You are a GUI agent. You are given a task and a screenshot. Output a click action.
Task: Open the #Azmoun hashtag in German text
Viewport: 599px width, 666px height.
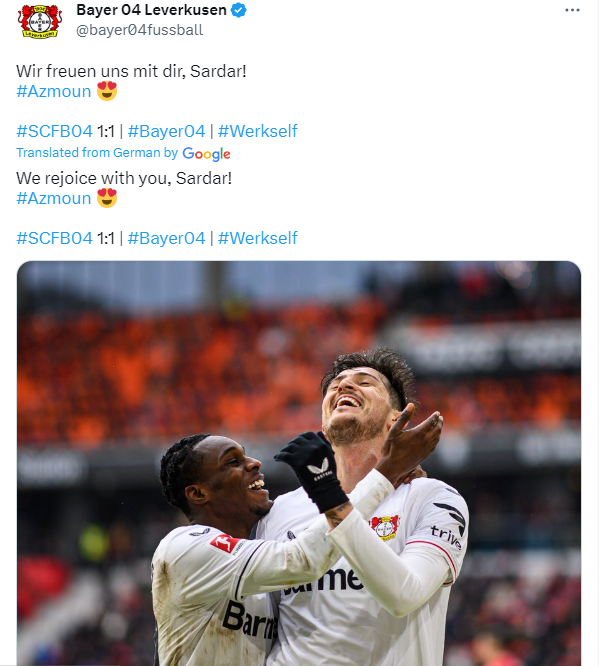point(54,91)
